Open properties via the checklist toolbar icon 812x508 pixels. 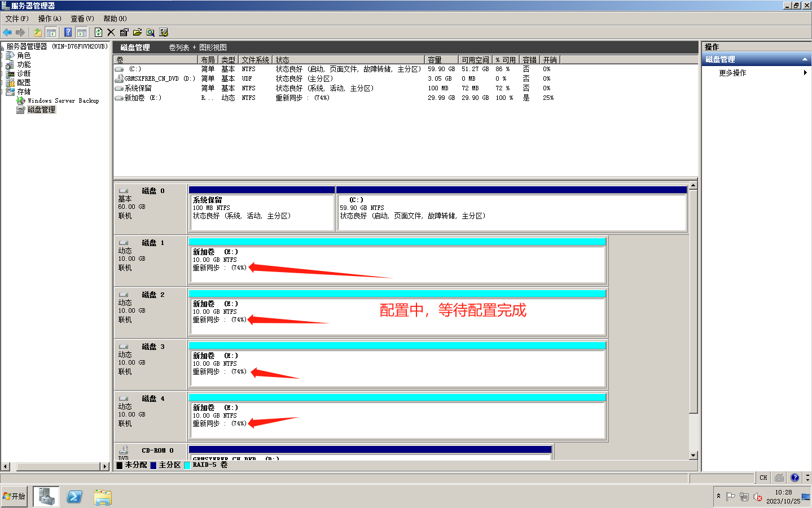pyautogui.click(x=124, y=32)
